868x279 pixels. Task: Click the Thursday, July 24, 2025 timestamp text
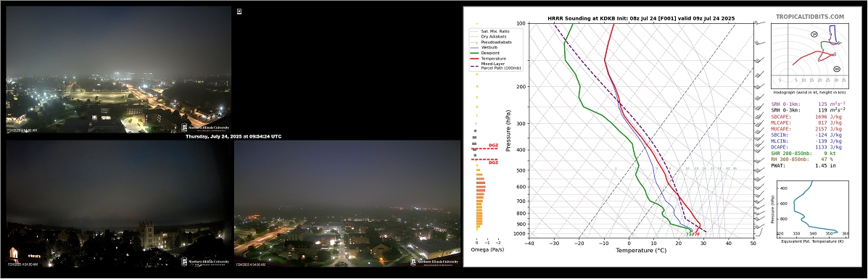[233, 136]
